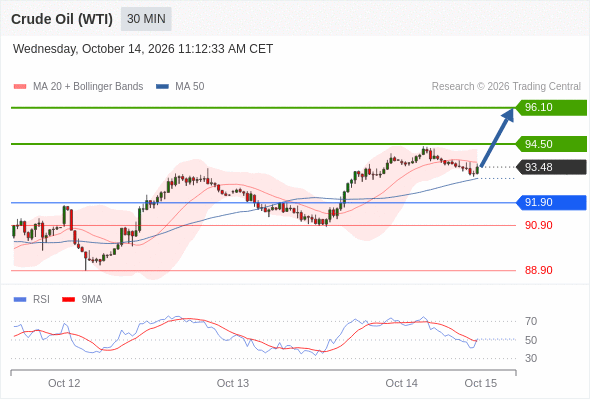Click the 90.90 red support label
The width and height of the screenshot is (590, 400).
(539, 225)
